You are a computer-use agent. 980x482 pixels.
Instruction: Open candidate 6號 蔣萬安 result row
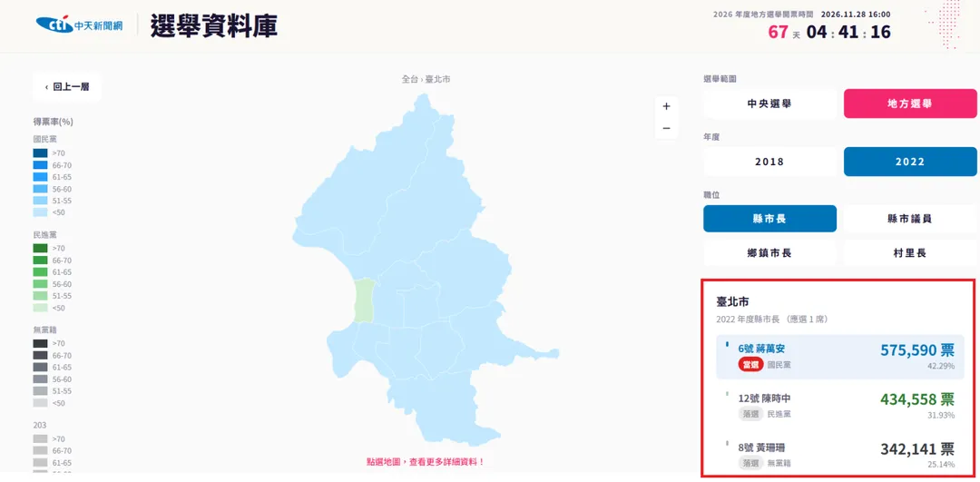click(x=840, y=357)
